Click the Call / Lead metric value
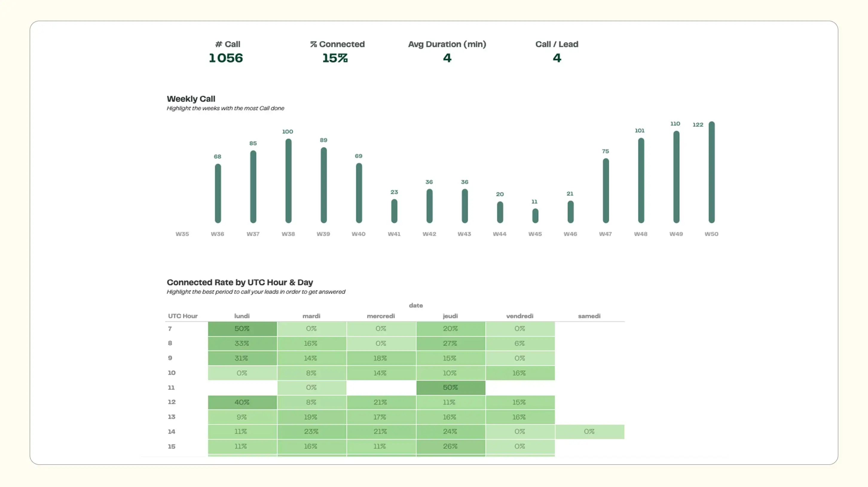The image size is (868, 487). pyautogui.click(x=557, y=58)
